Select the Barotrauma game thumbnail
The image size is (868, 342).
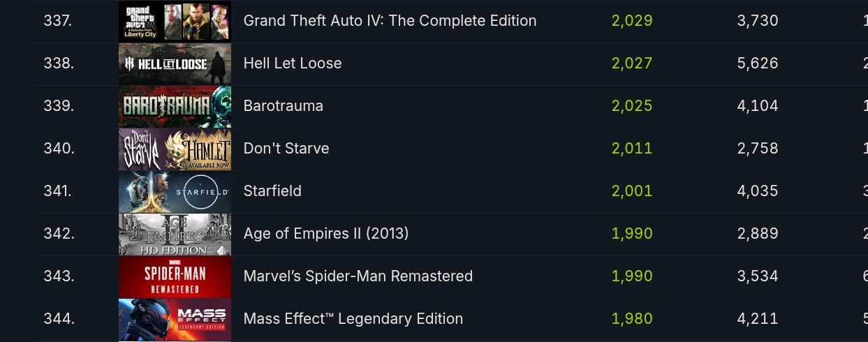click(x=175, y=107)
